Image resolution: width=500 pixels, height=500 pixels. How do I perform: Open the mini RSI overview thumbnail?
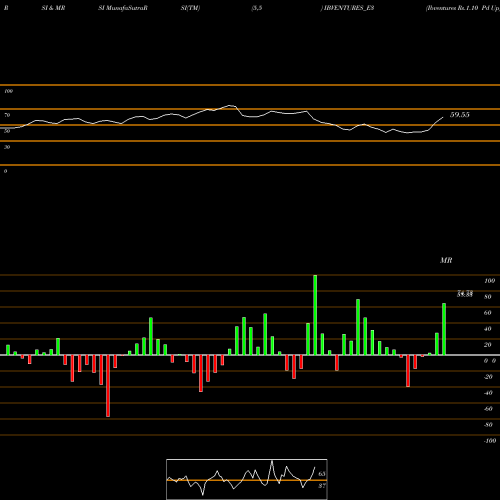[x=247, y=479]
